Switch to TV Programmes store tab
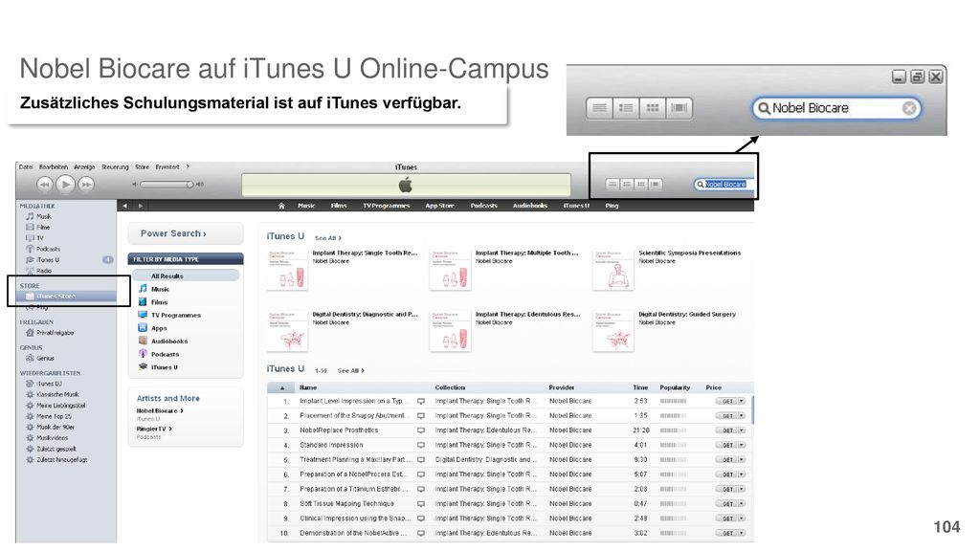Image resolution: width=980 pixels, height=551 pixels. point(387,206)
